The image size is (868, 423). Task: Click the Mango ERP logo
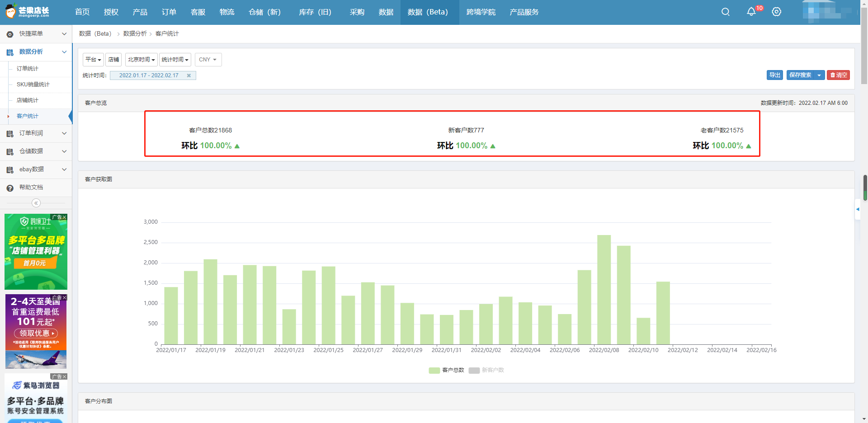[27, 12]
